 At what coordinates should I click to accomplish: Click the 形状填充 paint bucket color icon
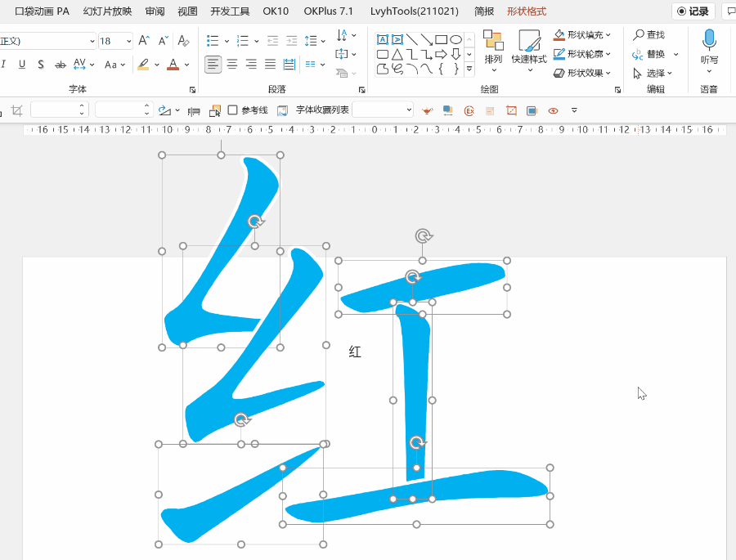(559, 34)
